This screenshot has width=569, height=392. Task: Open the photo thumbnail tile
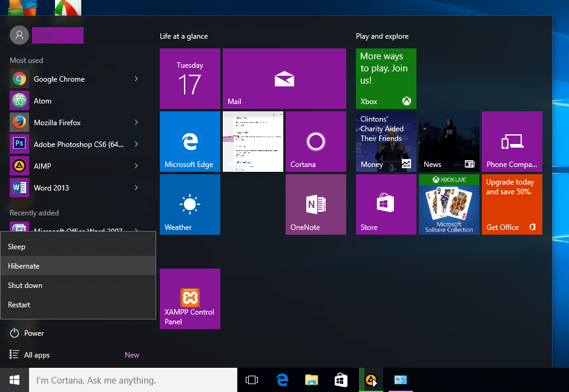[x=253, y=142]
